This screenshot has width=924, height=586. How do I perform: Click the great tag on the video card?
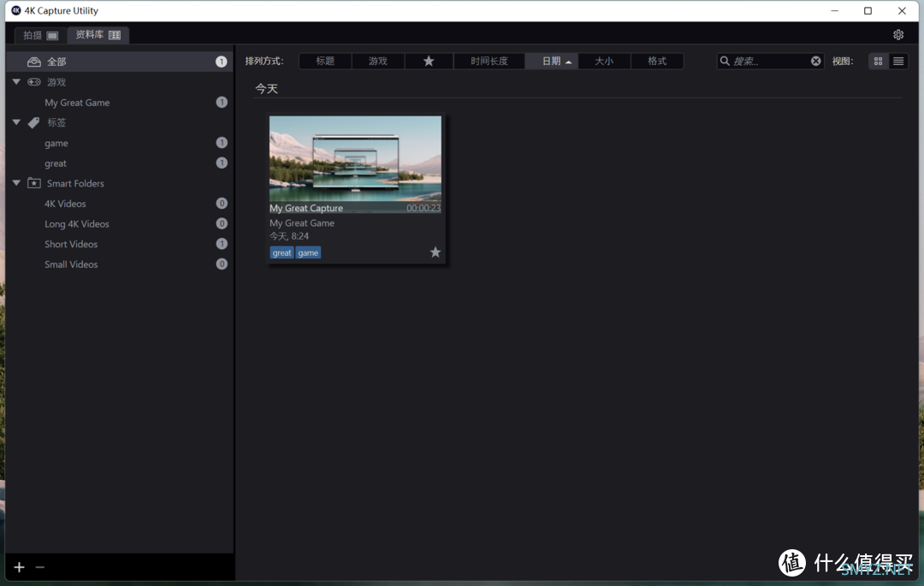[281, 252]
